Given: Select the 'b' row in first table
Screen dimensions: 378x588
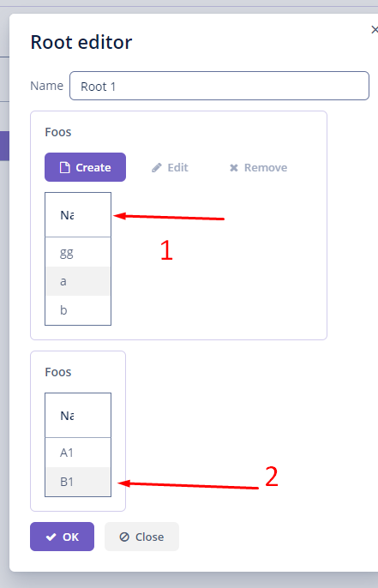Looking at the screenshot, I should click(78, 310).
